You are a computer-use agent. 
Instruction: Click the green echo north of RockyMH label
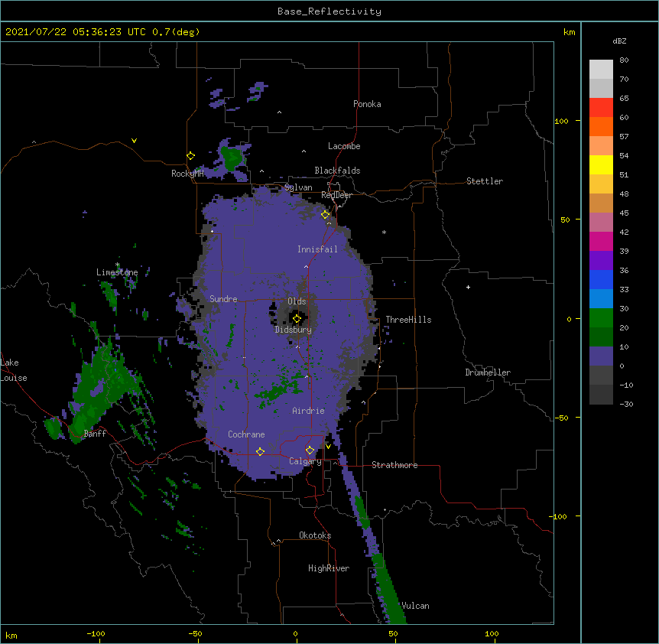232,158
